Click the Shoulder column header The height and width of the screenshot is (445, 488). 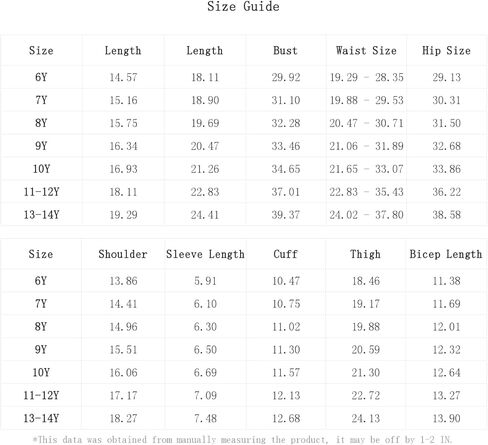pyautogui.click(x=123, y=254)
